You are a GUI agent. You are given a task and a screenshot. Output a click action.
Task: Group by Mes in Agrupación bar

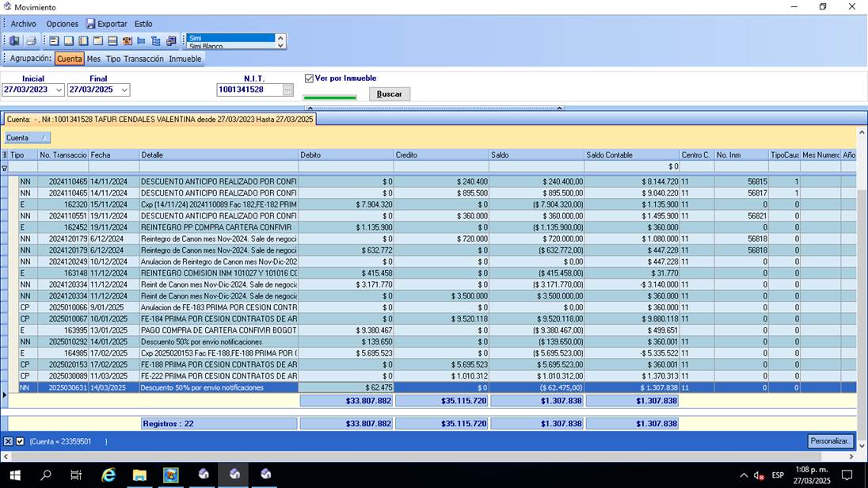(x=93, y=59)
